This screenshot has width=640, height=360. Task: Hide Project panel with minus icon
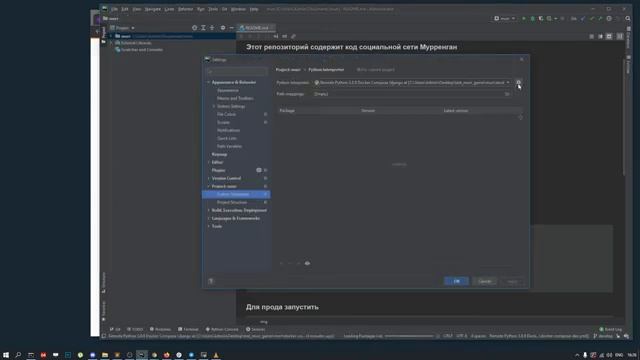(231, 28)
